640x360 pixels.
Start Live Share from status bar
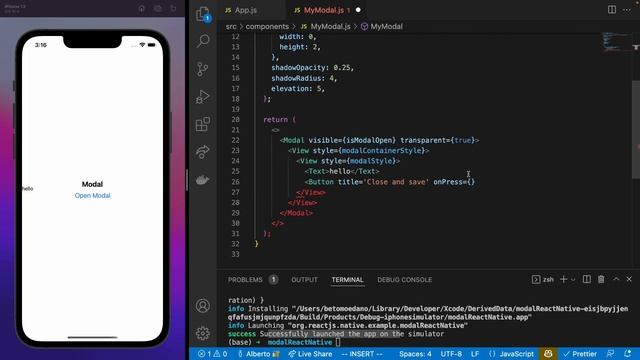(x=310, y=354)
